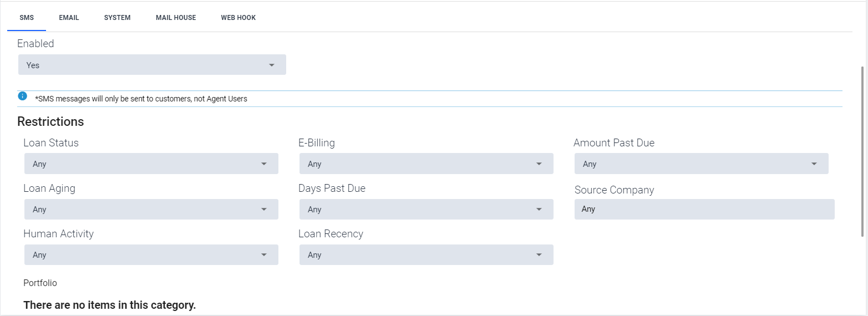Click the Loan Status caret arrow
The image size is (868, 316).
[x=264, y=164]
